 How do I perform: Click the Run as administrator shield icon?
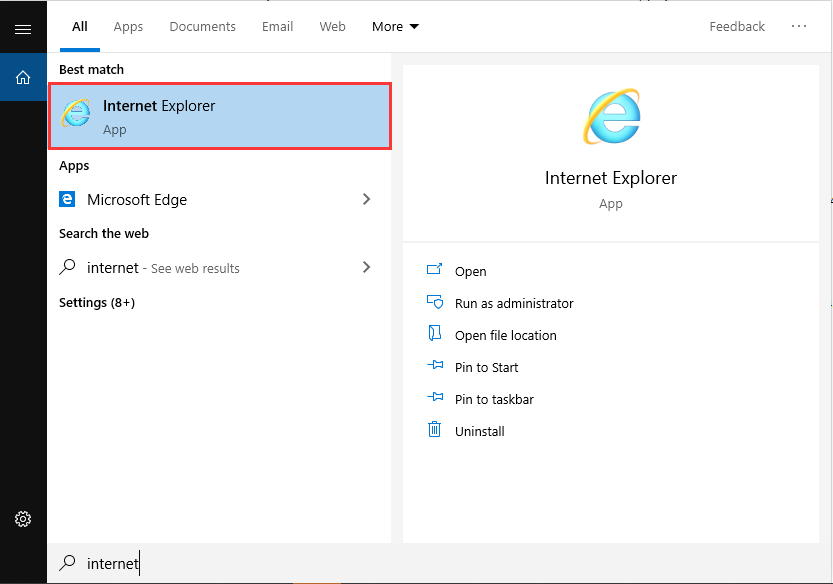[x=435, y=302]
